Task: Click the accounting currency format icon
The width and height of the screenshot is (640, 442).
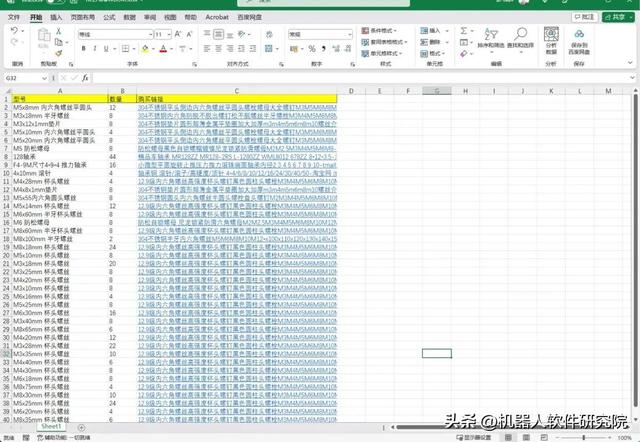Action: coord(294,49)
